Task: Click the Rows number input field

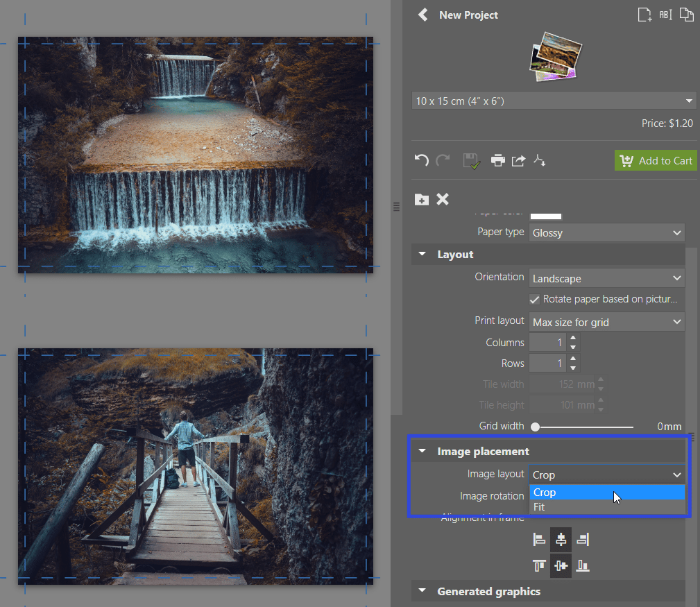Action: [x=548, y=364]
